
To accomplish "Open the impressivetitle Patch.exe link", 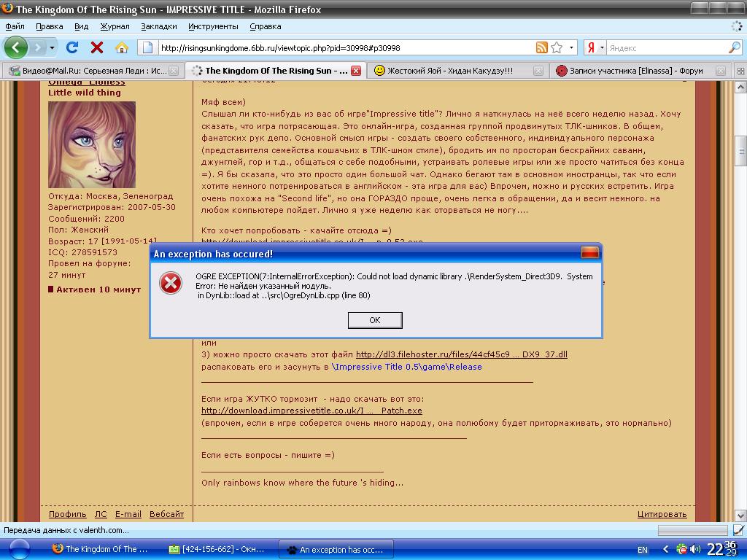I will 311,411.
